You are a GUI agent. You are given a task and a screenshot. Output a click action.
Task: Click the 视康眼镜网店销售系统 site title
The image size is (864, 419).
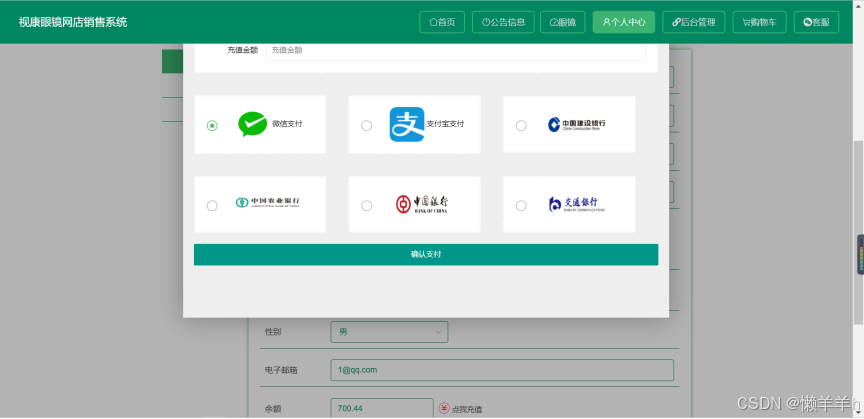tap(73, 22)
